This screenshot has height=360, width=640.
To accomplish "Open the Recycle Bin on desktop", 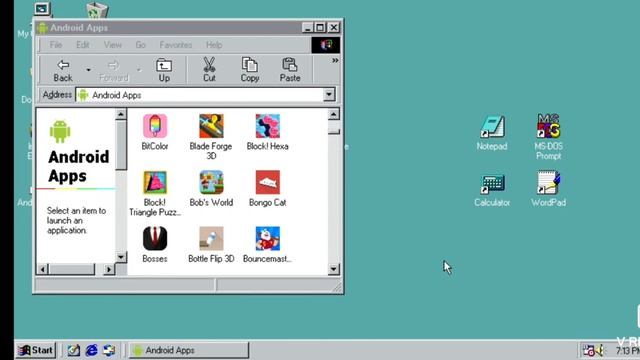I will pos(97,10).
